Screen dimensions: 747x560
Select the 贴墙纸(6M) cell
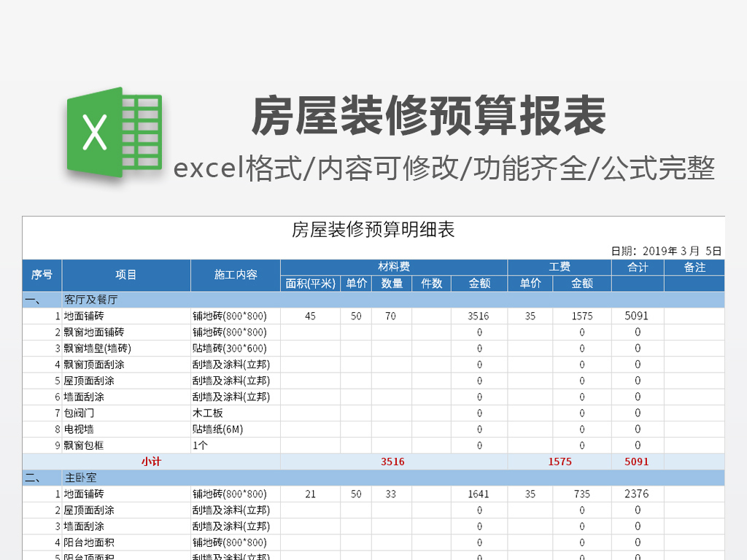tap(217, 429)
